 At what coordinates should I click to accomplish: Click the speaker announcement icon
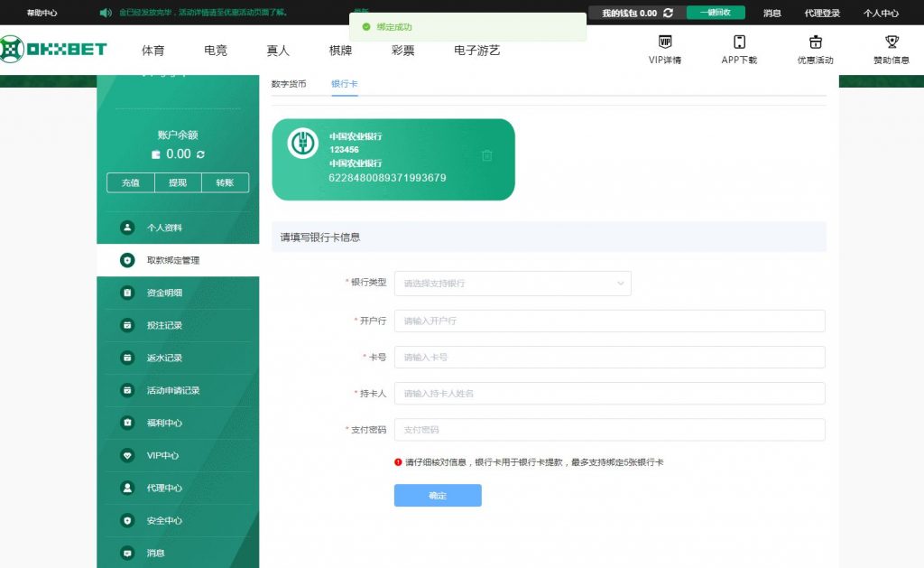coord(106,13)
